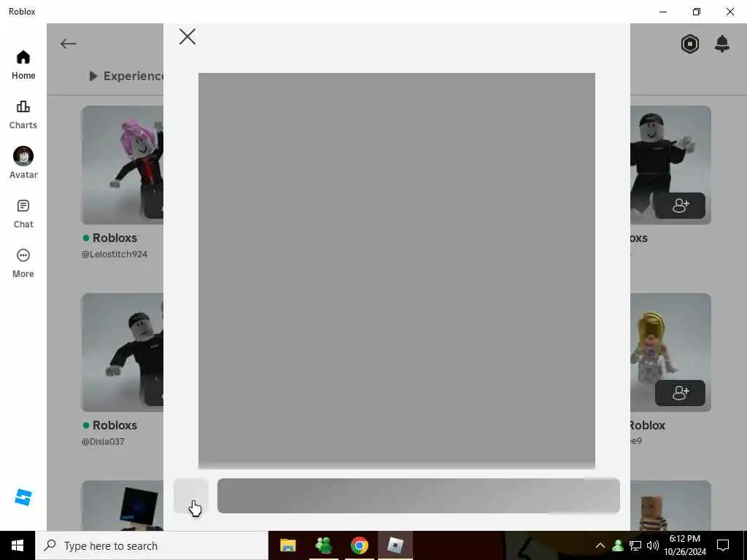
Task: Go back using the left arrow
Action: click(x=68, y=44)
